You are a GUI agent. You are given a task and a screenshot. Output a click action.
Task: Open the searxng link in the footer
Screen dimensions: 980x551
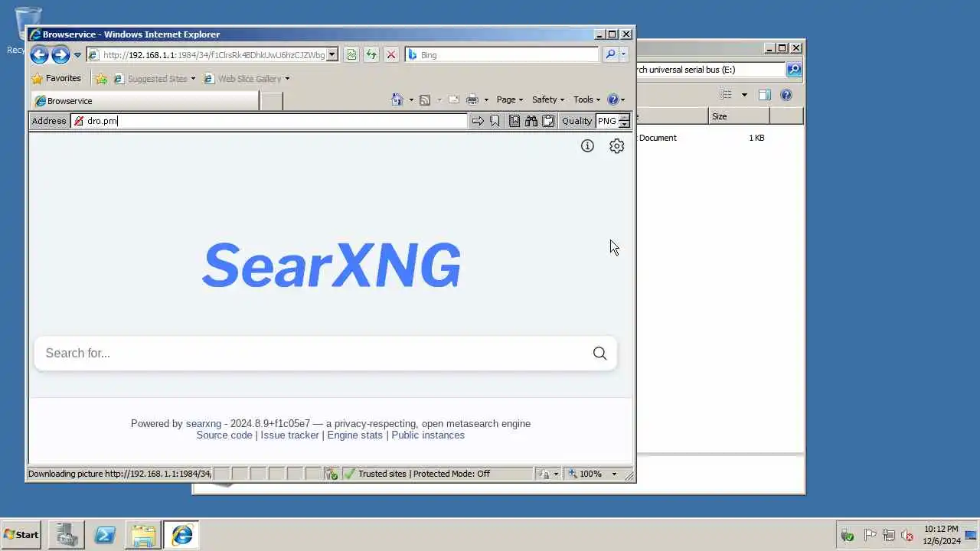204,423
